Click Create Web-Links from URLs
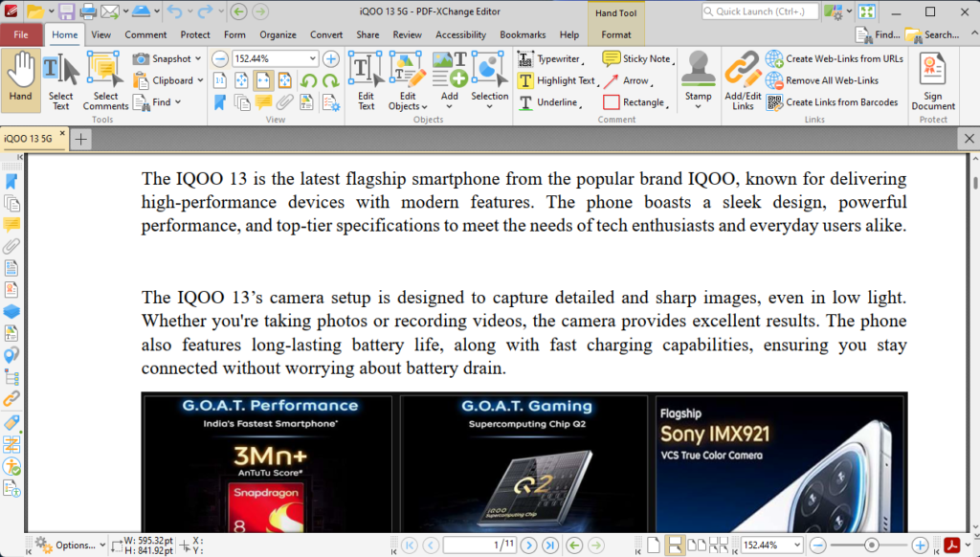The width and height of the screenshot is (980, 557). [835, 58]
